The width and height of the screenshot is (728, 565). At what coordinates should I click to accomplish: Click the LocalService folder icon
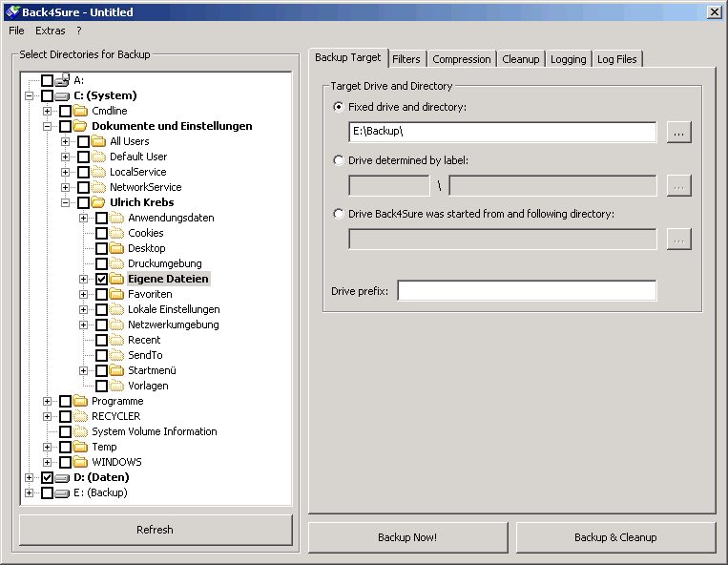coord(98,172)
